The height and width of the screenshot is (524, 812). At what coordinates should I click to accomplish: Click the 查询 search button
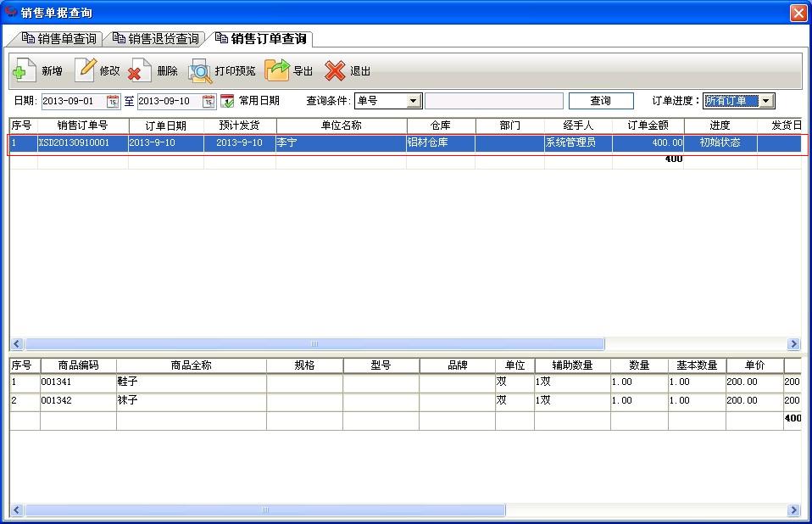pos(601,100)
